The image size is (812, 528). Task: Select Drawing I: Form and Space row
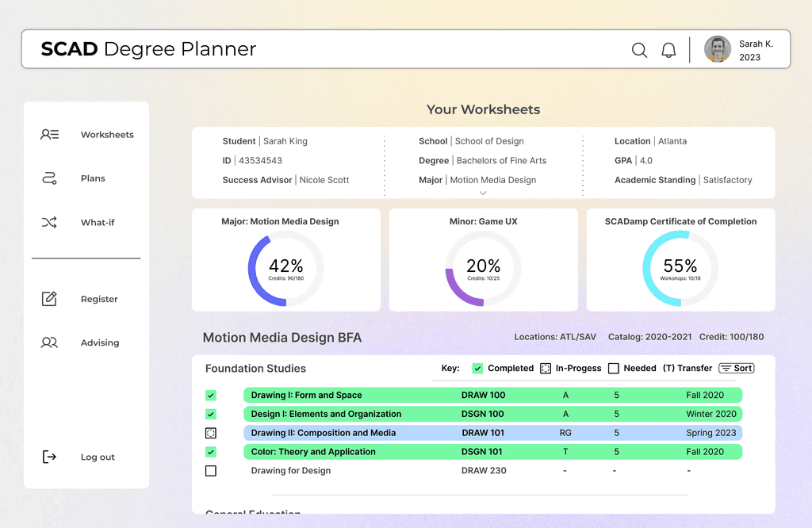coord(493,395)
